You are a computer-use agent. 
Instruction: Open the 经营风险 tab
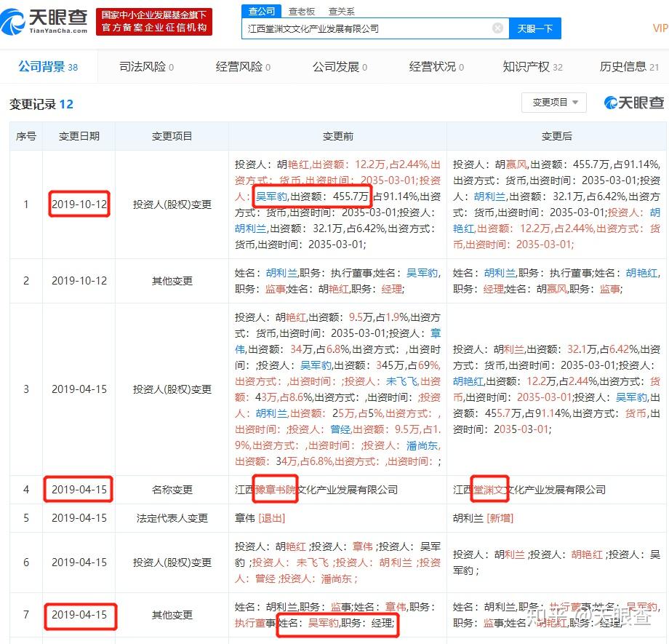[x=241, y=66]
